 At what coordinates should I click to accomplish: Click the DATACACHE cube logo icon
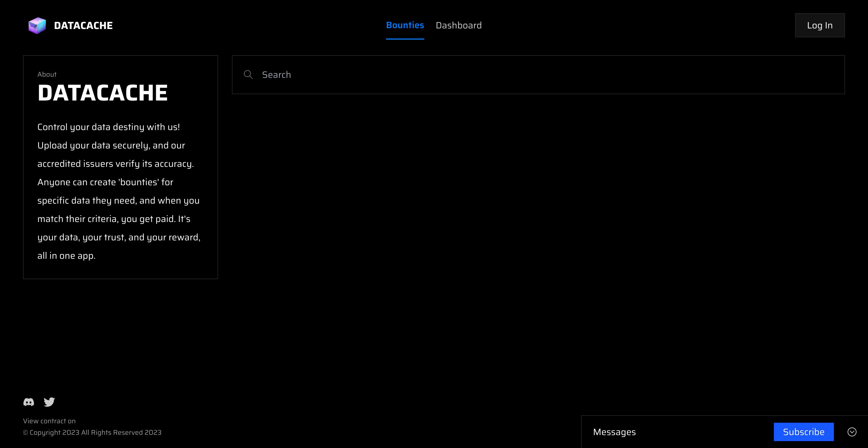click(37, 26)
